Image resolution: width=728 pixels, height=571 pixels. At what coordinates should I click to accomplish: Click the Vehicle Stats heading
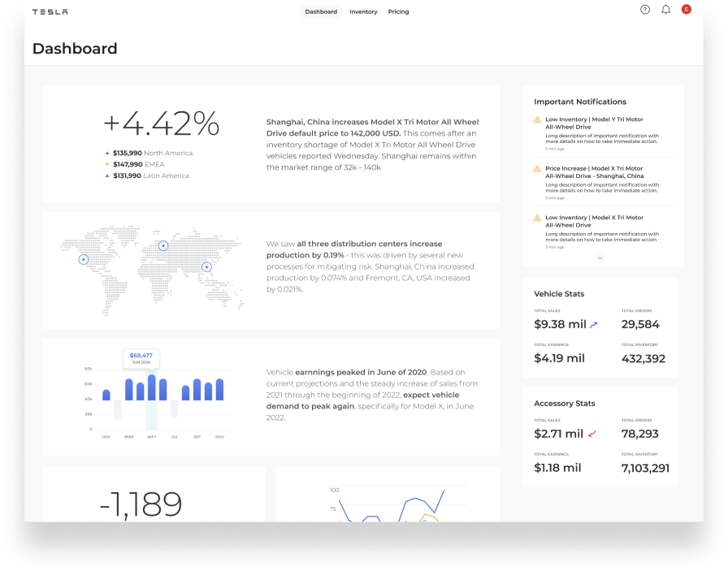point(559,294)
